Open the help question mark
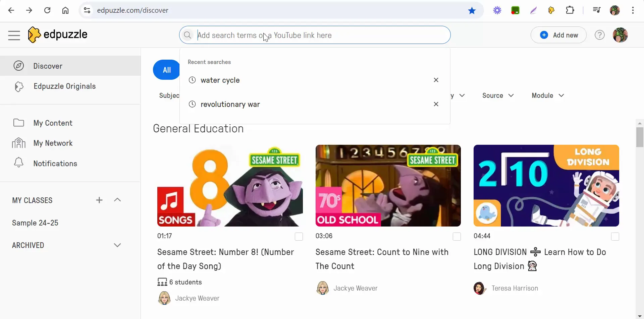This screenshot has height=319, width=644. point(599,35)
